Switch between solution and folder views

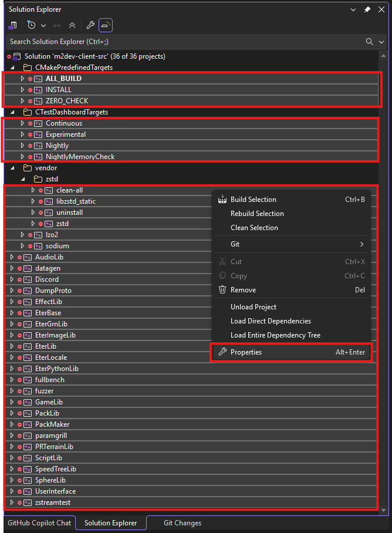(x=12, y=25)
